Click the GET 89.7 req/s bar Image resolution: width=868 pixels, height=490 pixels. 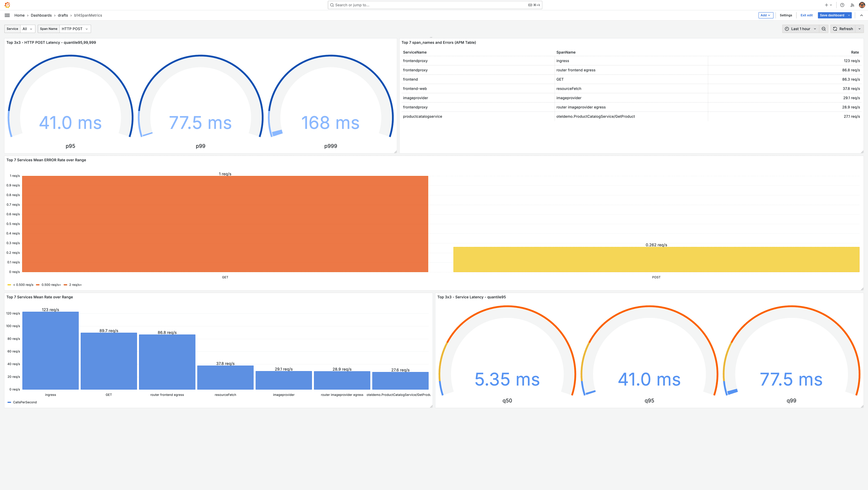pos(109,361)
